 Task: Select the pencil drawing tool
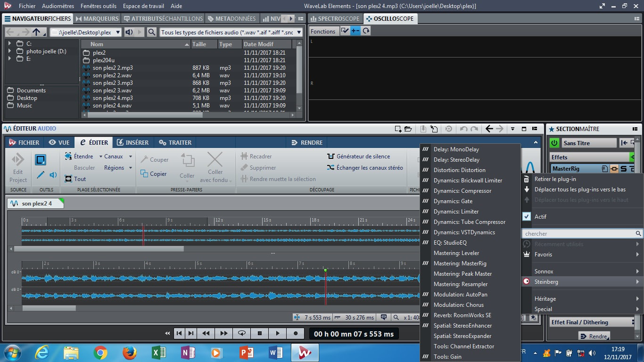click(41, 175)
